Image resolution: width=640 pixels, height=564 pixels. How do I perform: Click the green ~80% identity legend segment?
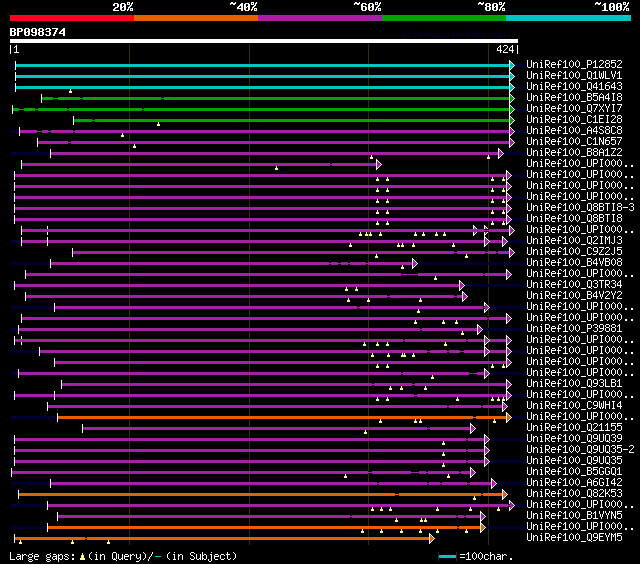click(x=444, y=18)
